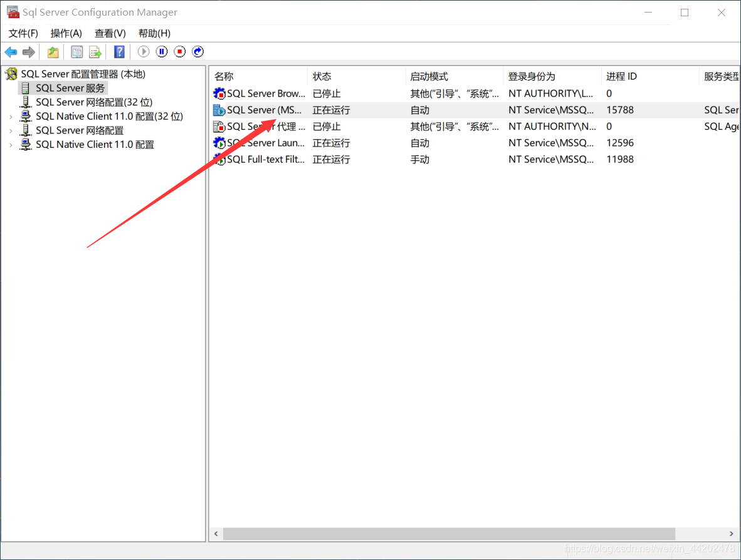Click the SQL Full-text row 正在运行 status
The height and width of the screenshot is (560, 741).
[331, 160]
